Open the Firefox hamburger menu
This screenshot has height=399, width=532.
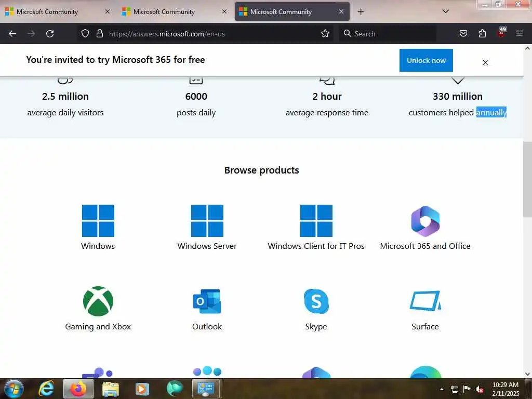pyautogui.click(x=519, y=33)
